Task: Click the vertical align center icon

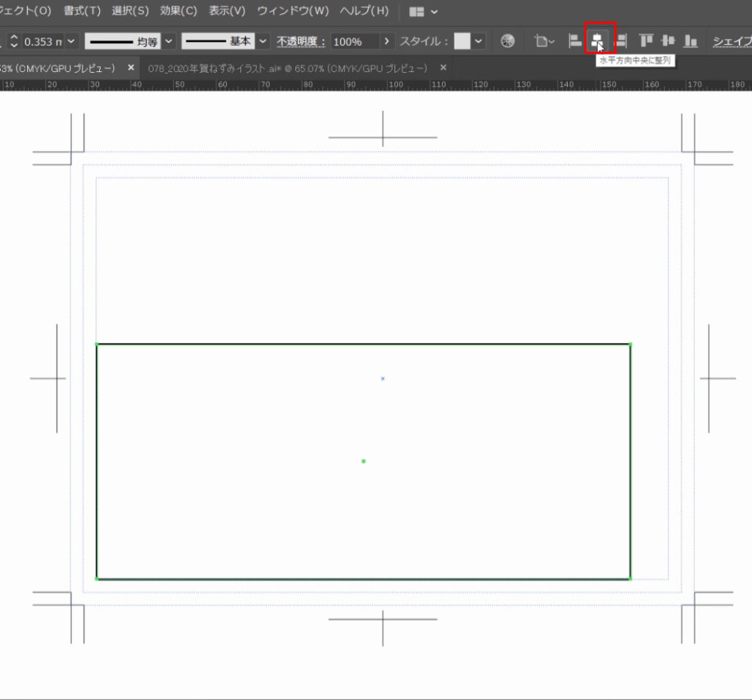Action: point(668,41)
